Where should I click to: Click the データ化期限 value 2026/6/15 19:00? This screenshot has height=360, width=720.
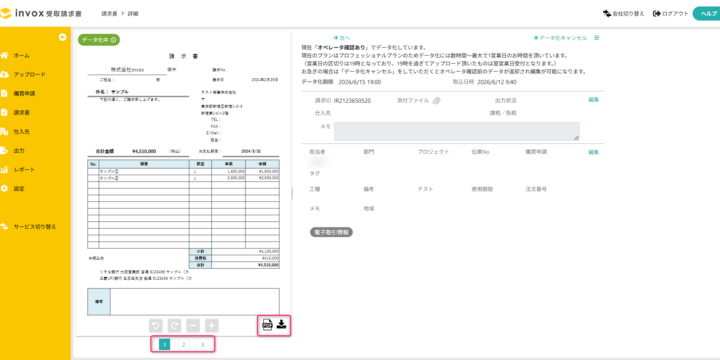[360, 82]
